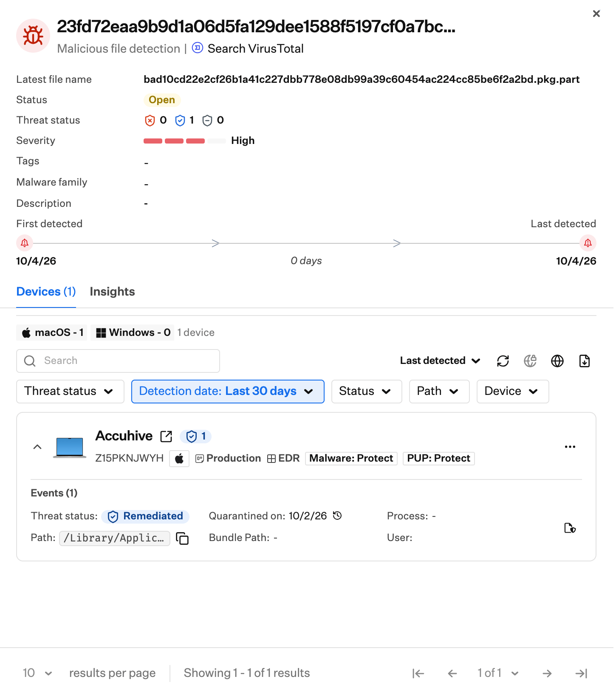The width and height of the screenshot is (616, 699).
Task: Open the Path filter dropdown
Action: (439, 392)
